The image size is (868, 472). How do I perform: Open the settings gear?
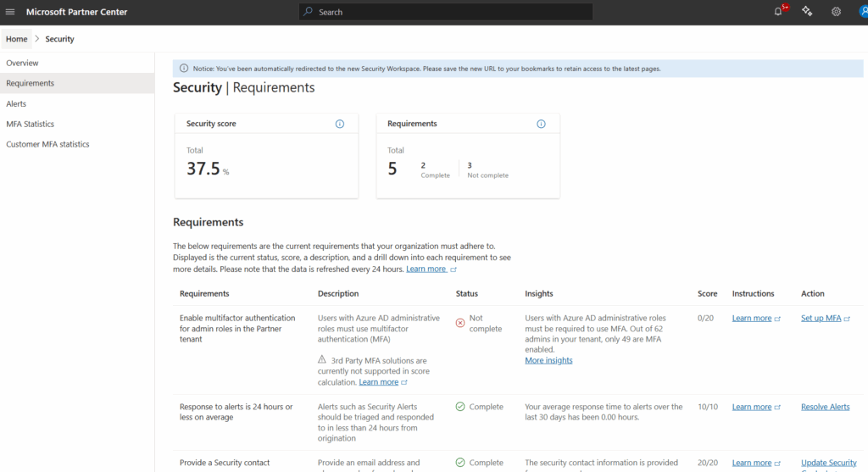836,12
